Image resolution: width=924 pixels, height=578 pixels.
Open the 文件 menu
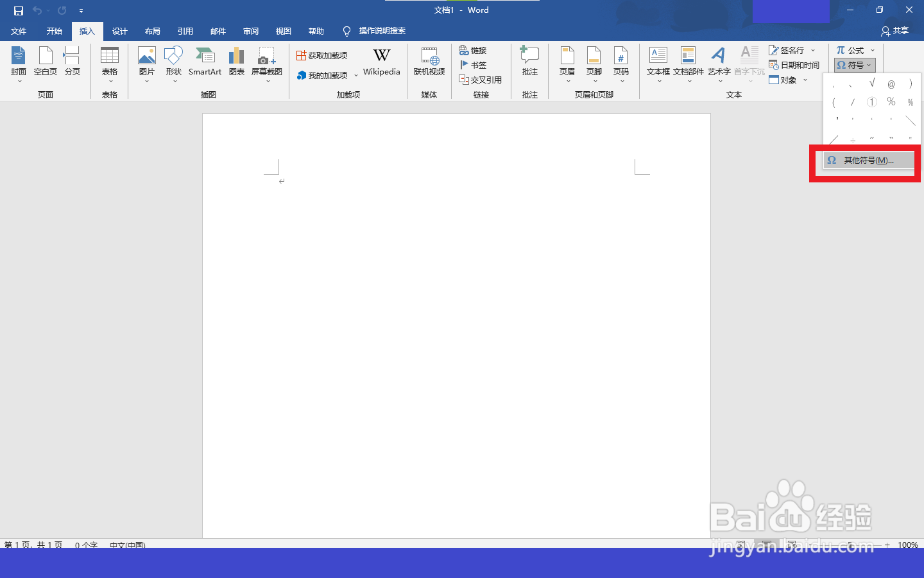[x=19, y=31]
